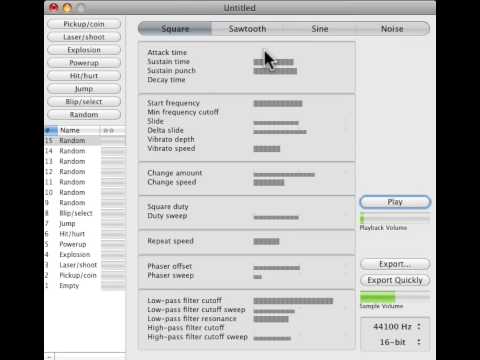Select the Sine waveform tab
The height and width of the screenshot is (360, 480).
[x=320, y=29]
